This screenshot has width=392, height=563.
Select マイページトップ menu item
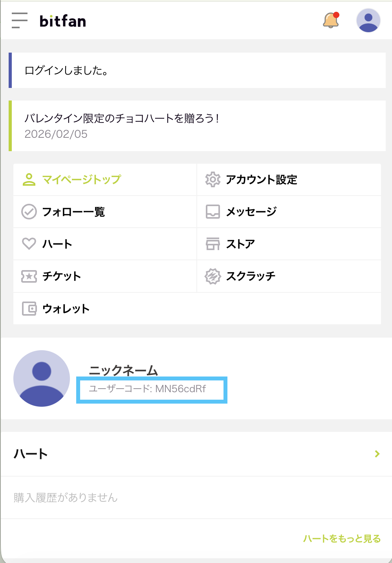(x=81, y=179)
